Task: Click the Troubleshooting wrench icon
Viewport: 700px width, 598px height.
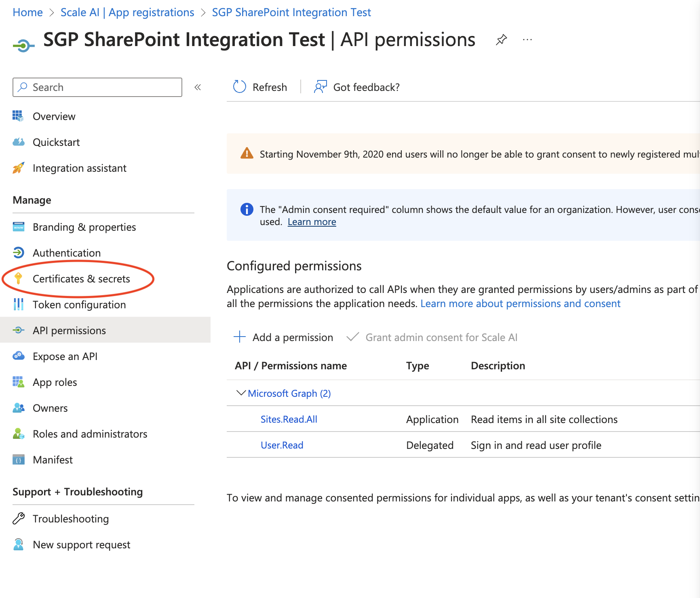Action: pos(18,518)
